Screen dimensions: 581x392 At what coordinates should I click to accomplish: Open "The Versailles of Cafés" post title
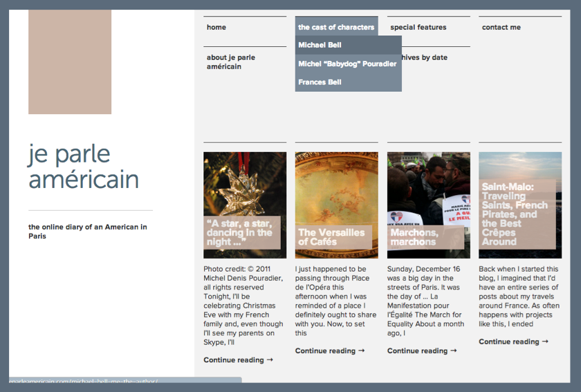[x=331, y=237]
